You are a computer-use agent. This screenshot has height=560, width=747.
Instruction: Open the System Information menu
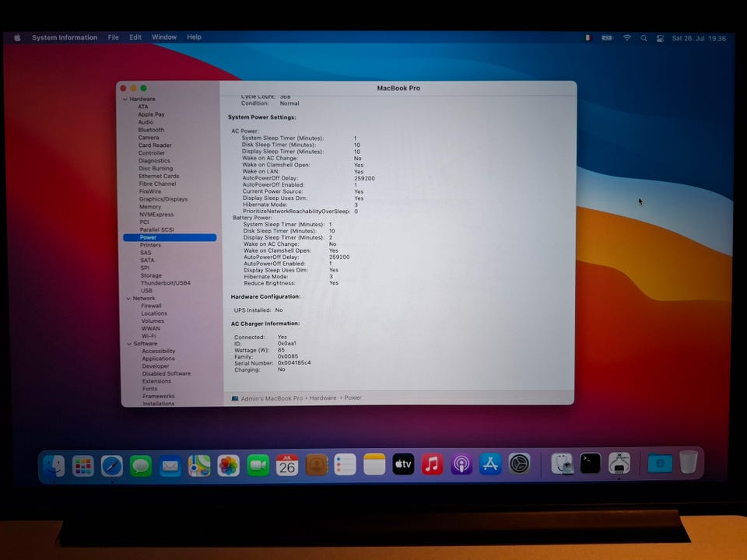(x=65, y=37)
